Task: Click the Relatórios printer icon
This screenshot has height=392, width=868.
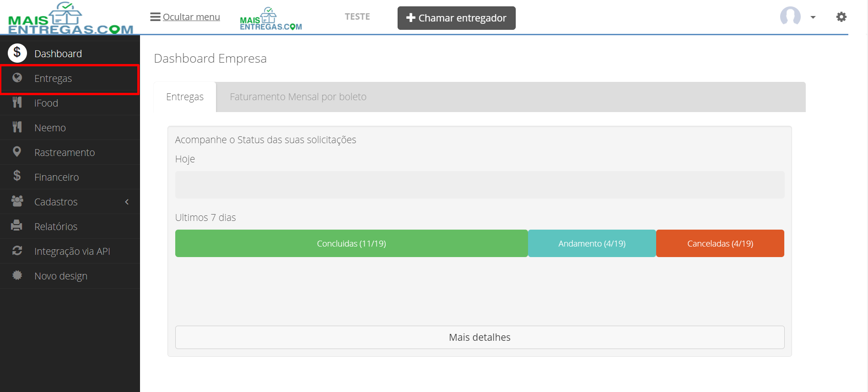Action: tap(17, 226)
